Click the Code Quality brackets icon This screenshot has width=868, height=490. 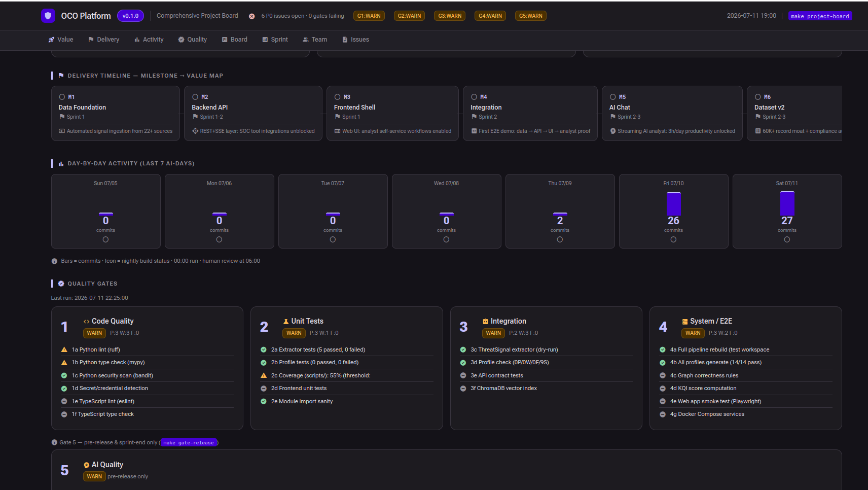coord(87,322)
